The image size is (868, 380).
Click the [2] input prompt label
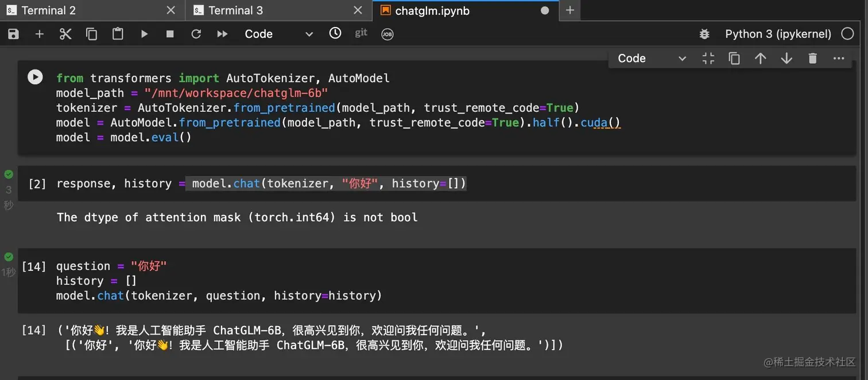37,184
